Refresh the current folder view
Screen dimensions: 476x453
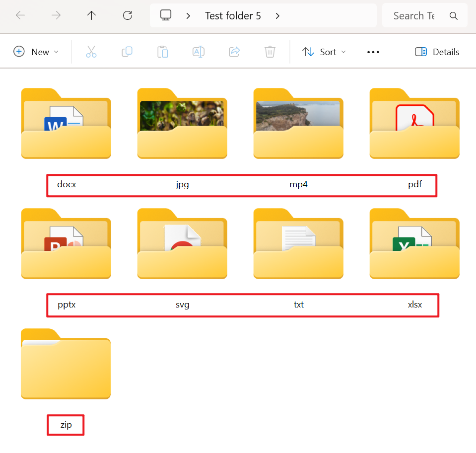click(128, 15)
